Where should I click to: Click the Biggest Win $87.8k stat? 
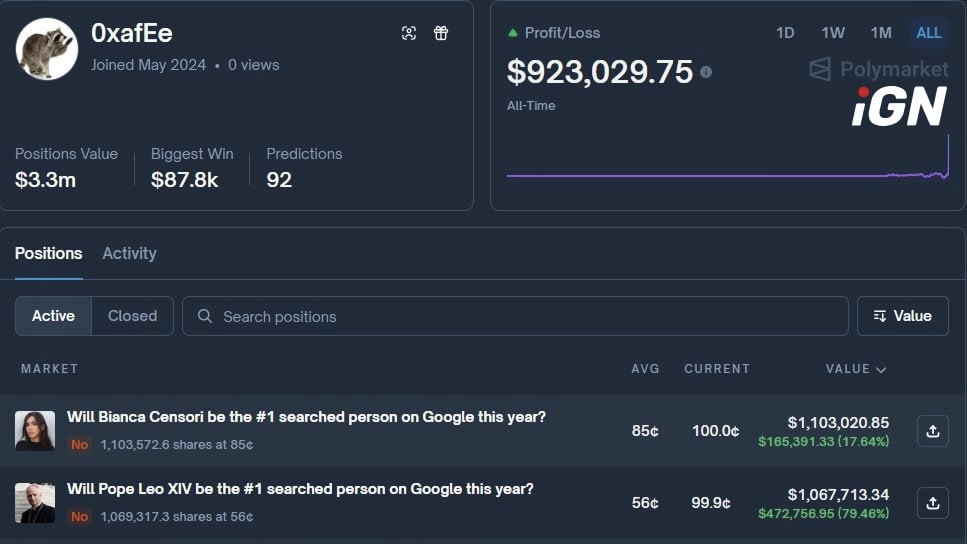point(192,168)
